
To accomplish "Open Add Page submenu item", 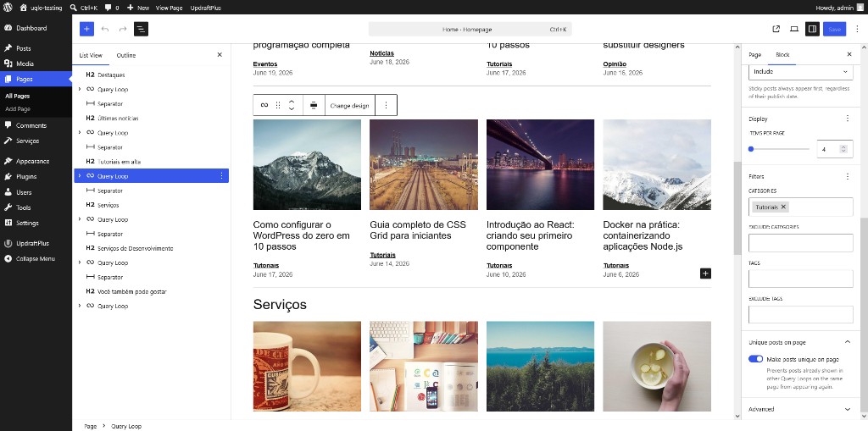I will 18,109.
